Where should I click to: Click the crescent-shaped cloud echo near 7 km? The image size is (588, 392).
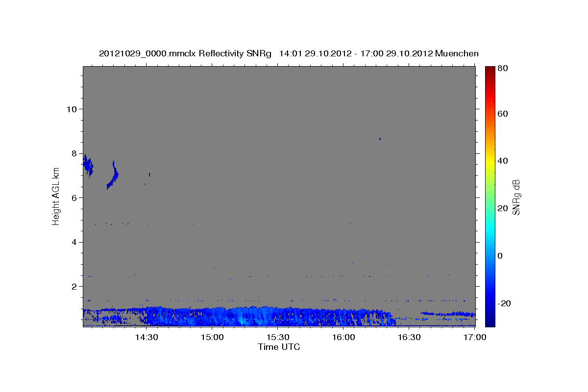point(113,175)
